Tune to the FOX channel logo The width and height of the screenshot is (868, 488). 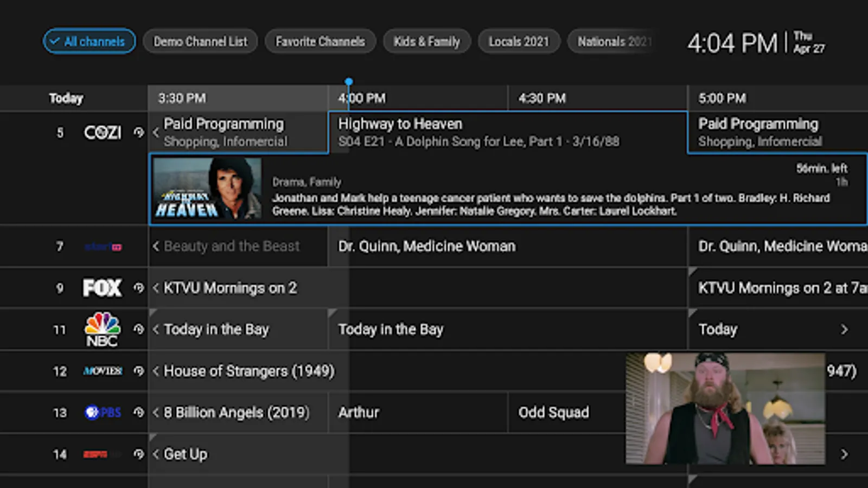tap(103, 288)
